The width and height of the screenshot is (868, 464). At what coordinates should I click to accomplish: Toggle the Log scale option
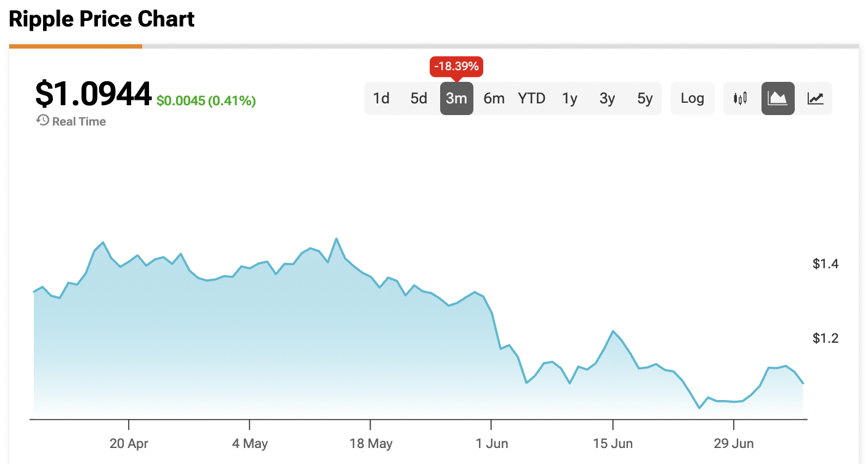[x=693, y=98]
